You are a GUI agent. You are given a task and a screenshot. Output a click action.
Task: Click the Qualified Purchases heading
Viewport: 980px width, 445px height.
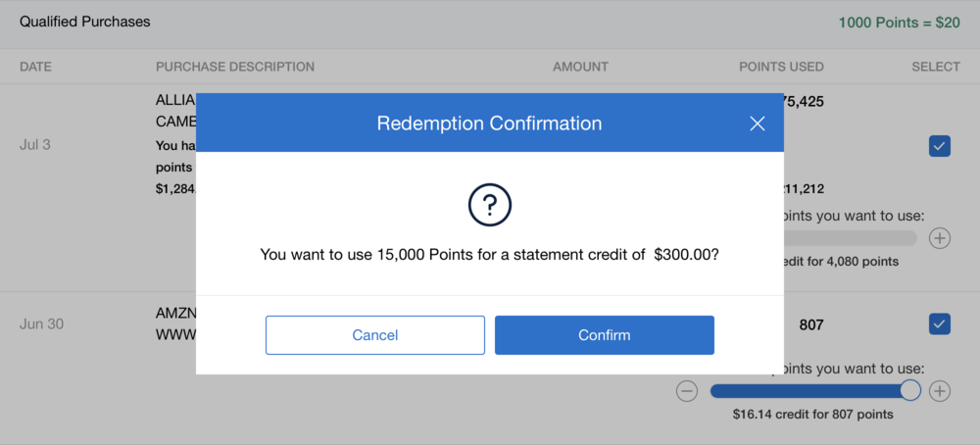tap(85, 22)
